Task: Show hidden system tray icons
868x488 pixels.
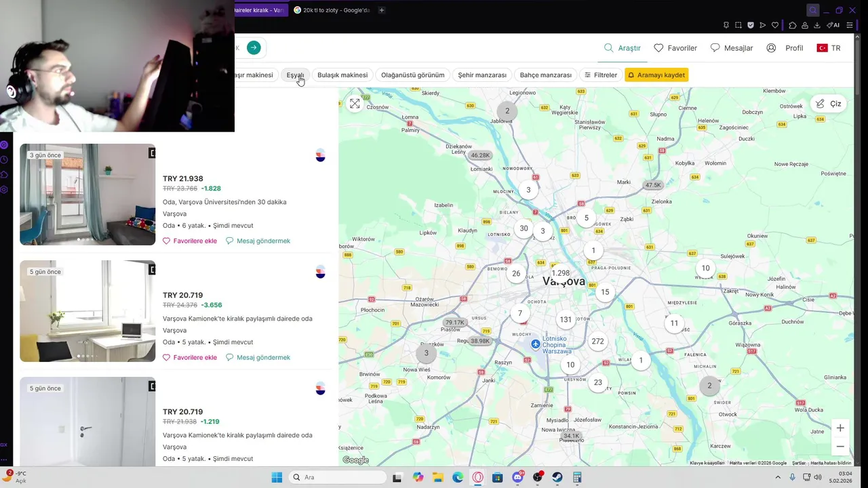Action: point(778,477)
